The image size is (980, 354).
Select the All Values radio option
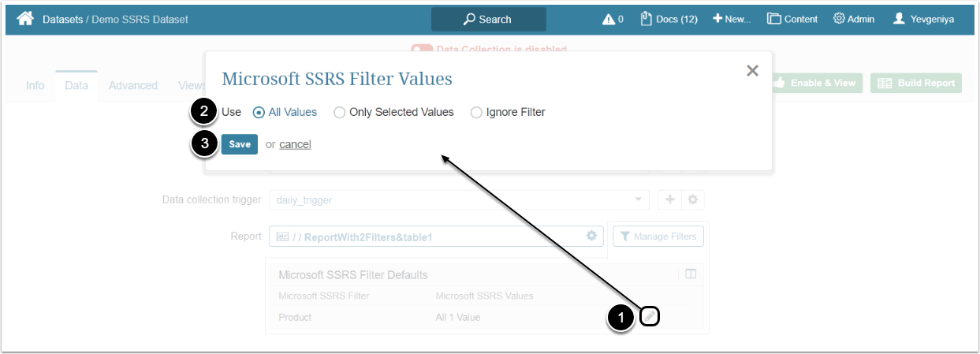[285, 112]
